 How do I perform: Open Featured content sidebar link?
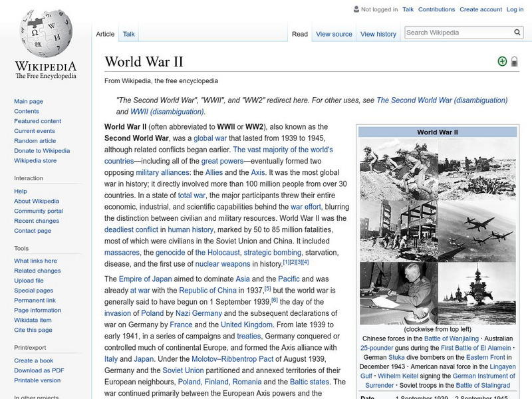[x=38, y=121]
